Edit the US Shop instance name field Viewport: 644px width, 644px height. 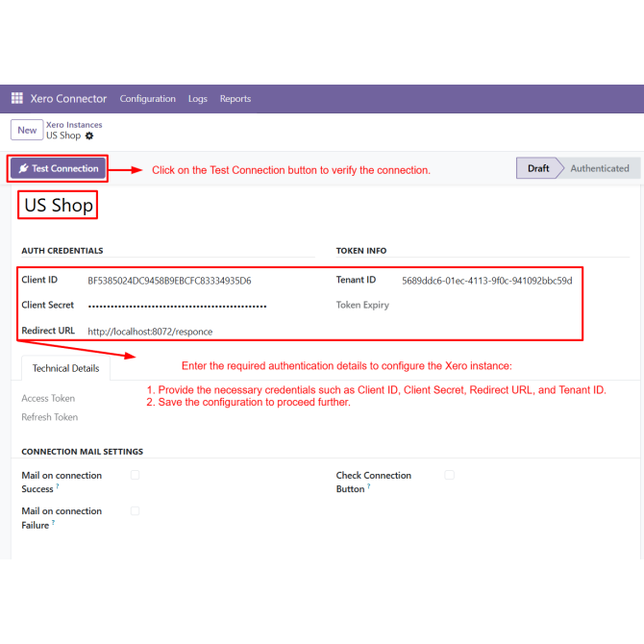[x=59, y=205]
